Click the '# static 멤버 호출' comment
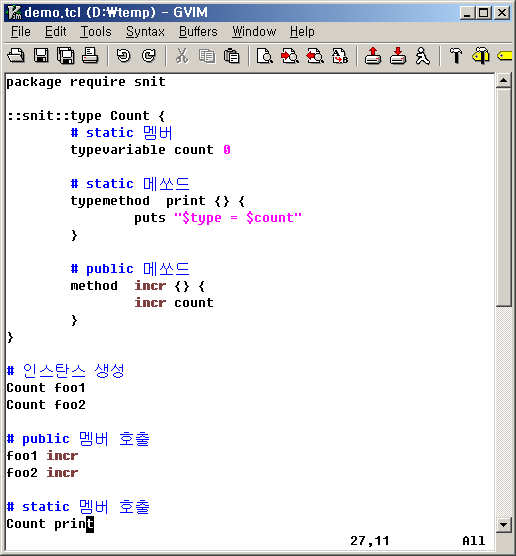 coord(78,507)
